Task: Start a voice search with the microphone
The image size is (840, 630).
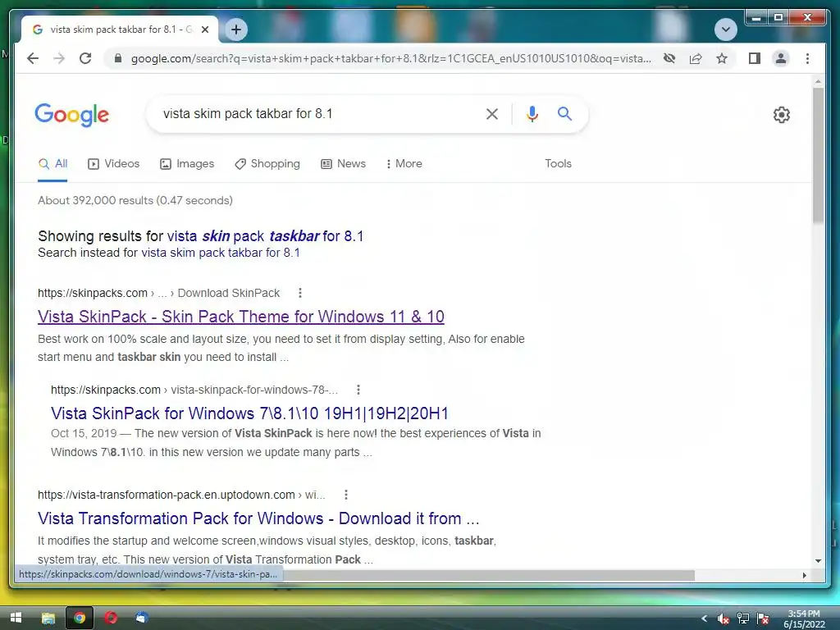Action: pos(532,113)
